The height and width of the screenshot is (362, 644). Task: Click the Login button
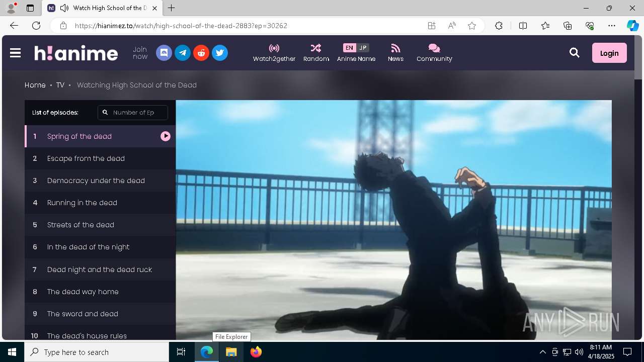609,53
